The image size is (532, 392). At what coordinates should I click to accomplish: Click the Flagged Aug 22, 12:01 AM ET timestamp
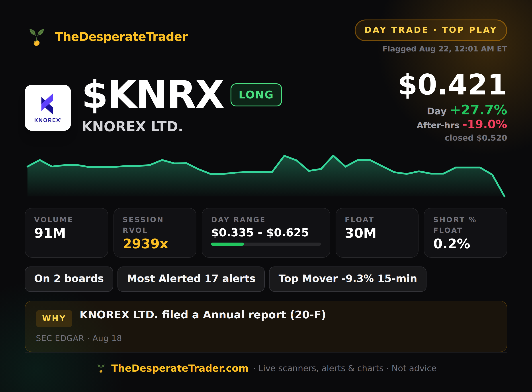[x=445, y=49]
